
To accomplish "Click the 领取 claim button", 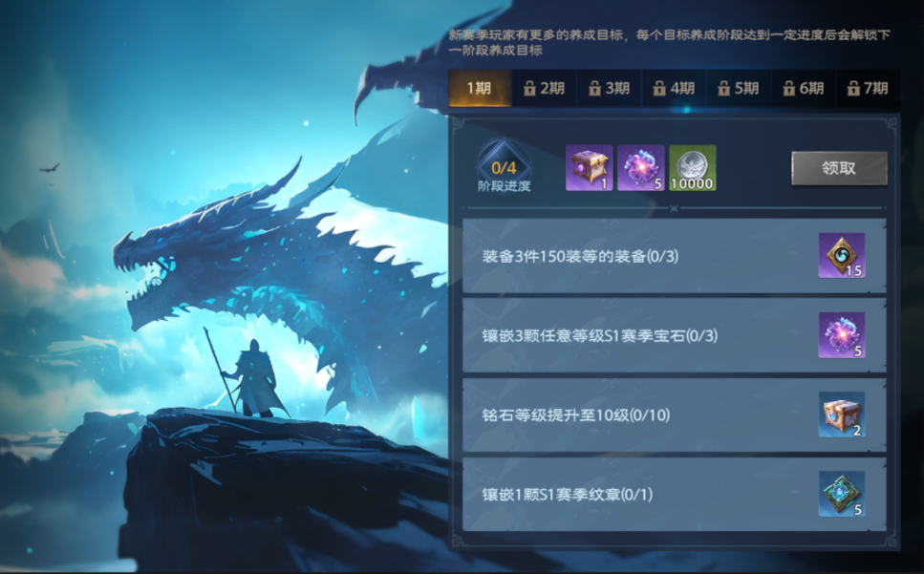I will pos(839,168).
